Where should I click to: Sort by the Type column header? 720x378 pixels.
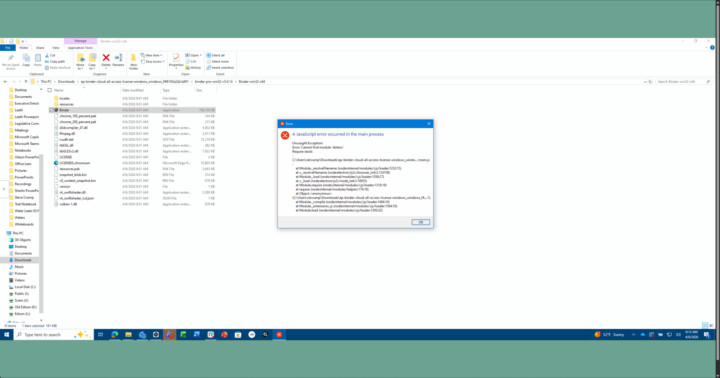click(x=166, y=90)
